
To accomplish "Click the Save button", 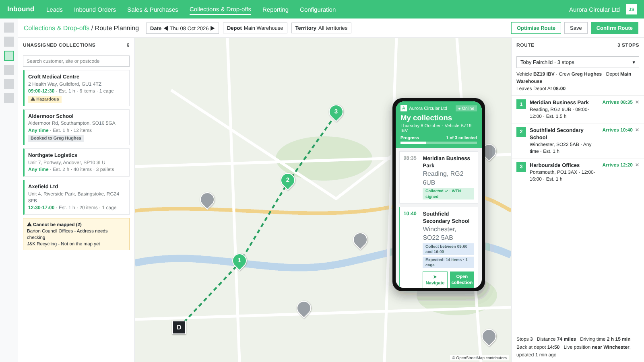I will [576, 28].
